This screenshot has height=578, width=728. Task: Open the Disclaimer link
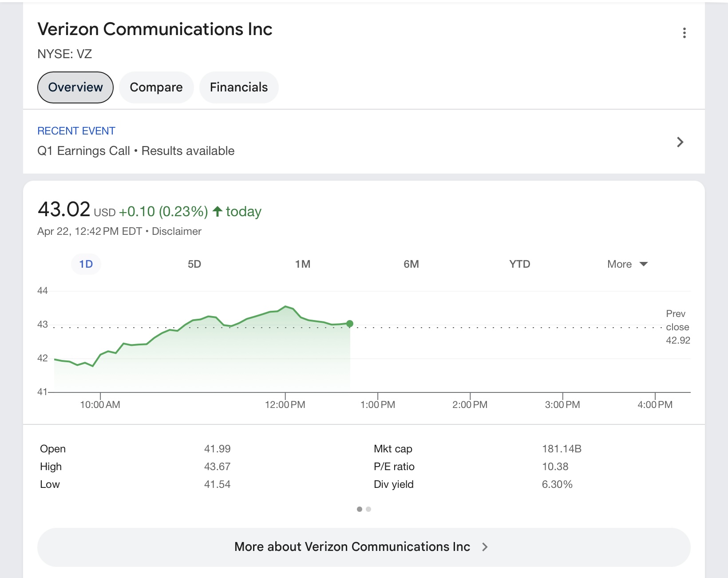[177, 231]
